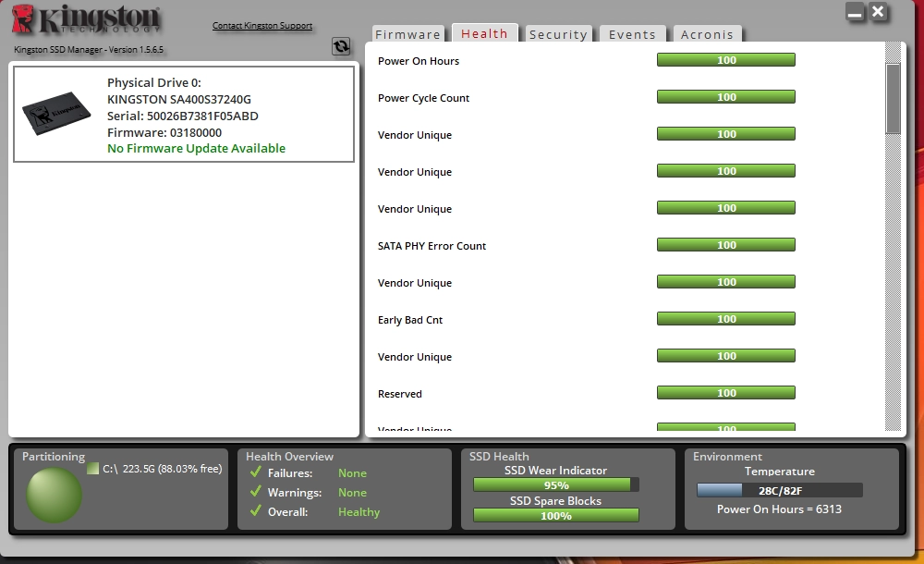The width and height of the screenshot is (924, 564).
Task: Click the Health Overview panel title
Action: click(x=289, y=457)
